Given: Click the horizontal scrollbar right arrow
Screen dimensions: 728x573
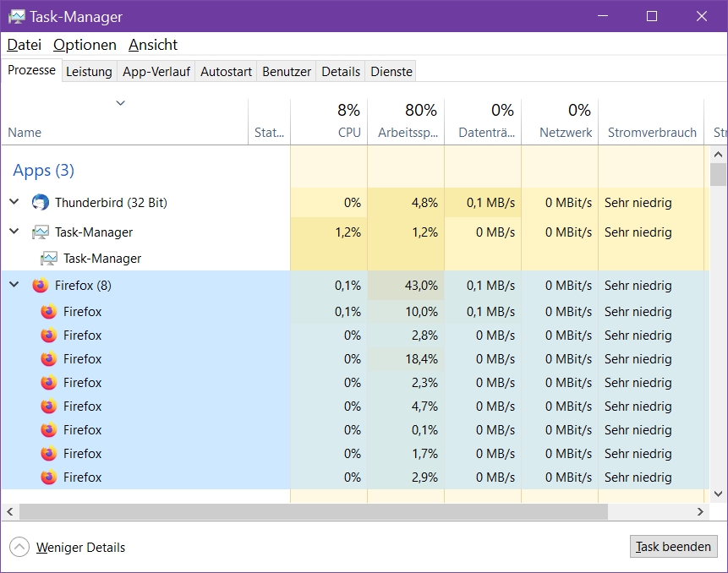Looking at the screenshot, I should (x=700, y=512).
